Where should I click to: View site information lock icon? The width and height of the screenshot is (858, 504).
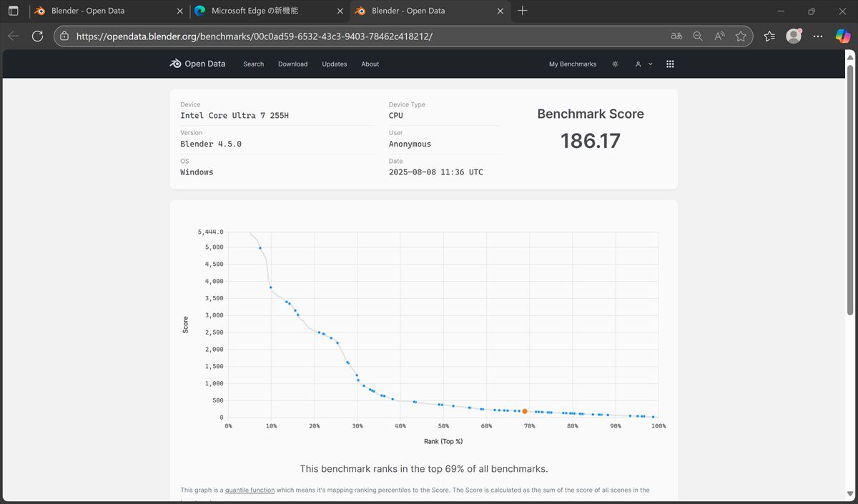(64, 36)
